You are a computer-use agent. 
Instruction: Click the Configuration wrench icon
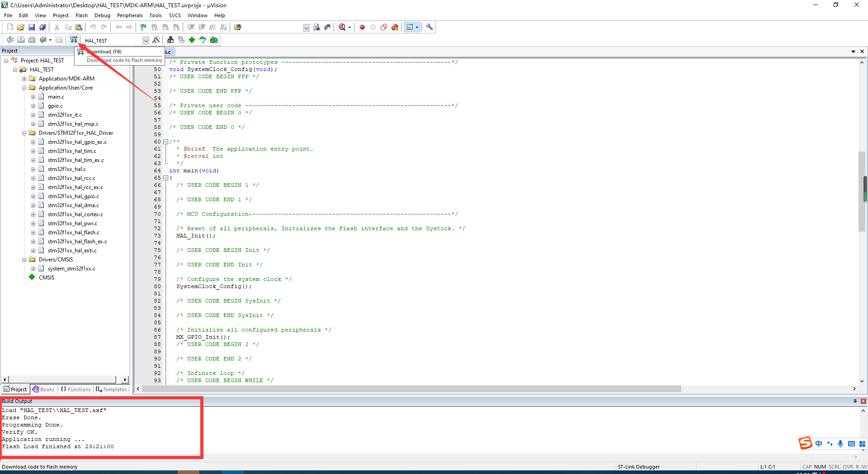tap(429, 27)
